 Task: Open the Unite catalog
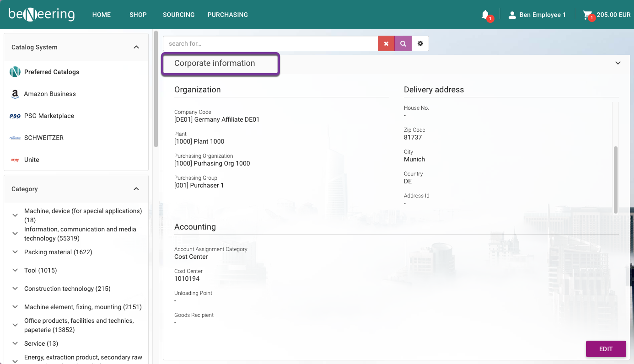click(32, 160)
